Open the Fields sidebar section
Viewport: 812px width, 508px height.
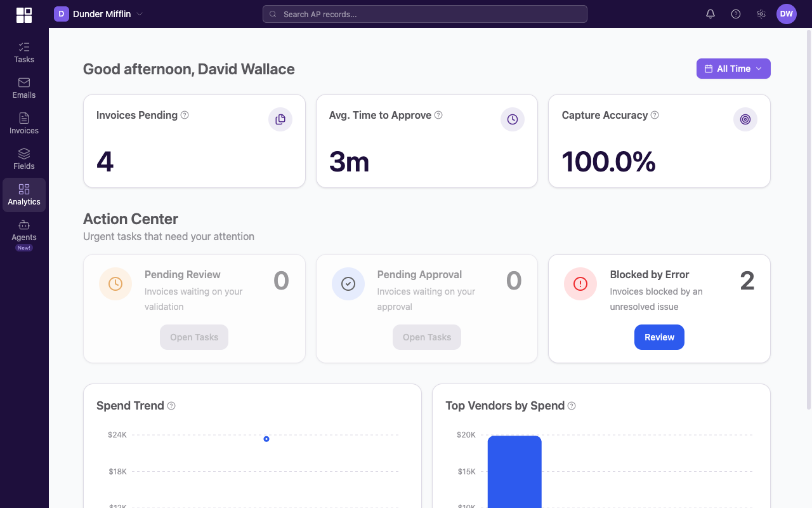(24, 159)
